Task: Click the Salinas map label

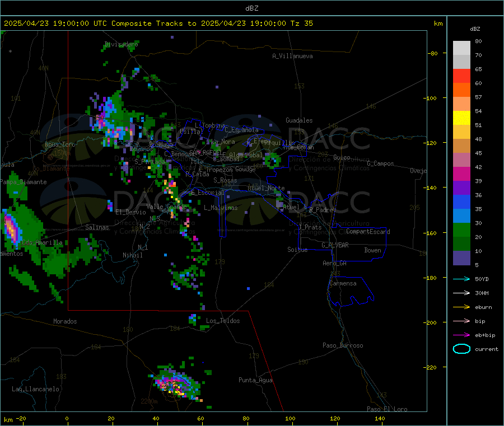Action: tap(97, 227)
